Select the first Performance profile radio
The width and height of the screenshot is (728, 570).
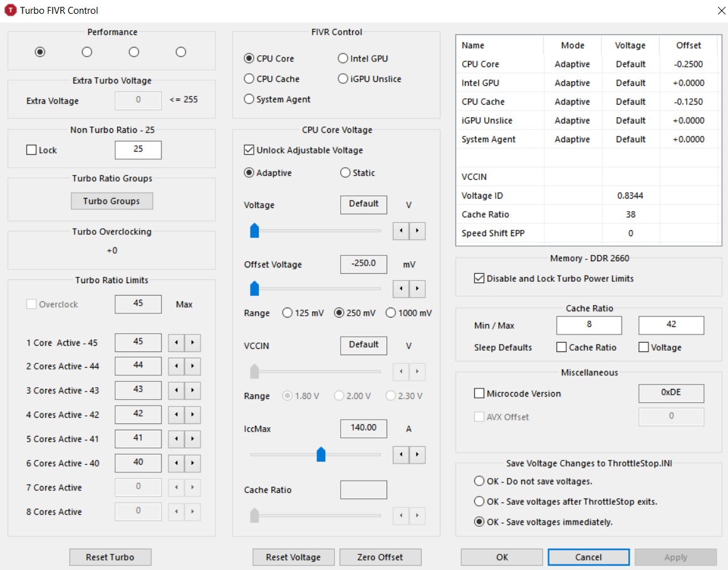click(x=40, y=52)
